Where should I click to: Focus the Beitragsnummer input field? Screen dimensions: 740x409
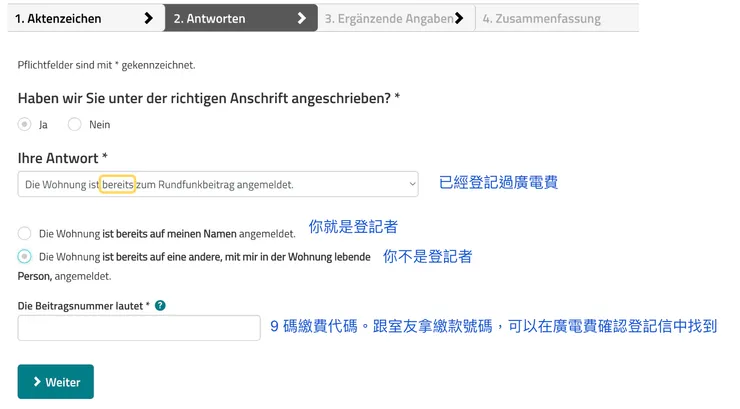(x=139, y=328)
